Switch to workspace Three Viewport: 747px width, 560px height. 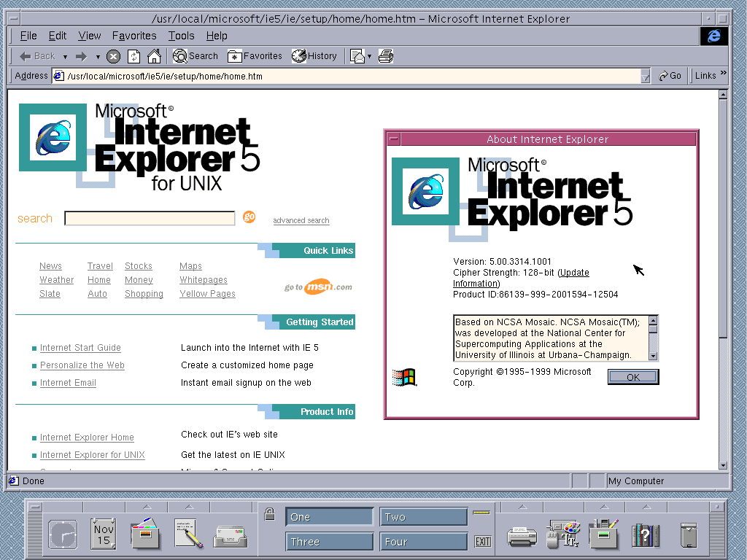point(329,542)
